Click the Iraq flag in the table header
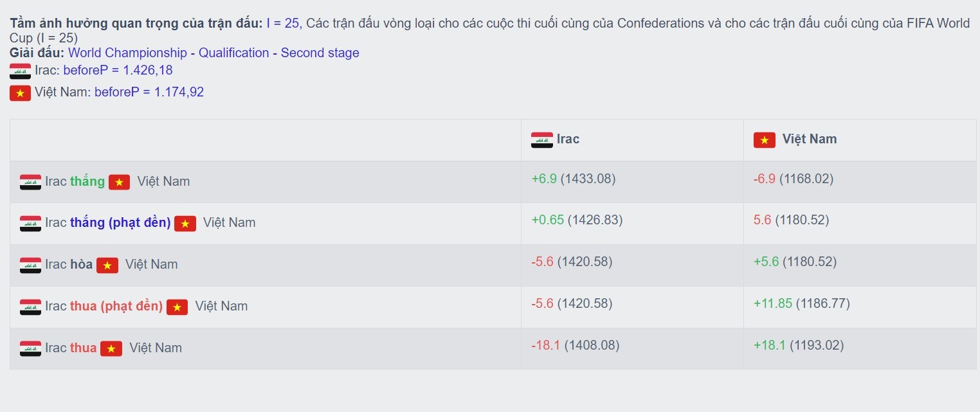This screenshot has width=980, height=412. point(541,139)
